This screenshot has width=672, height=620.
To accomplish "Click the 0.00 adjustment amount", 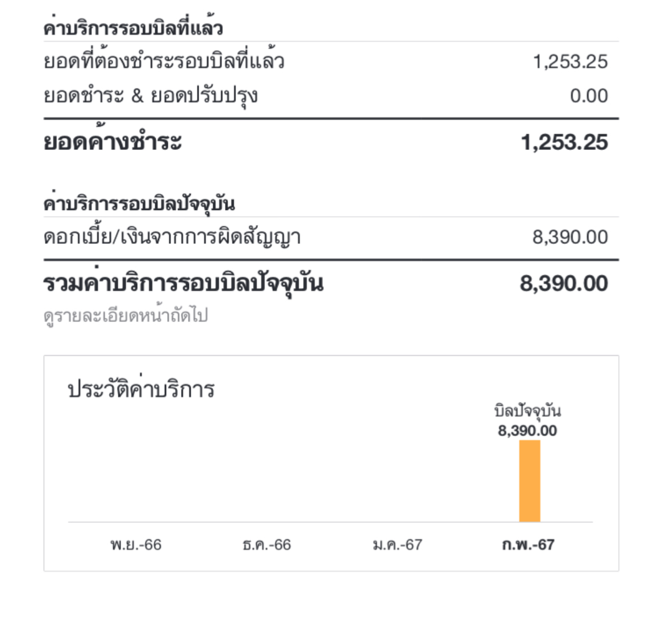I will click(x=589, y=96).
